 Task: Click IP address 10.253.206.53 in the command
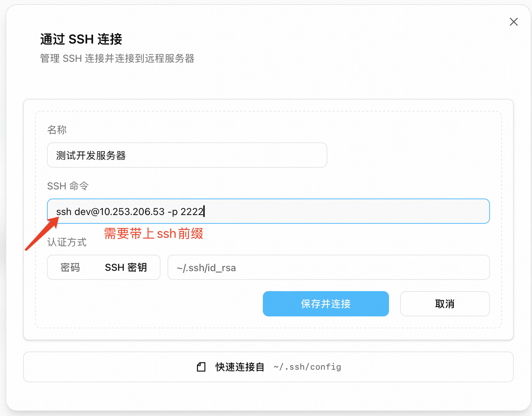(x=132, y=212)
